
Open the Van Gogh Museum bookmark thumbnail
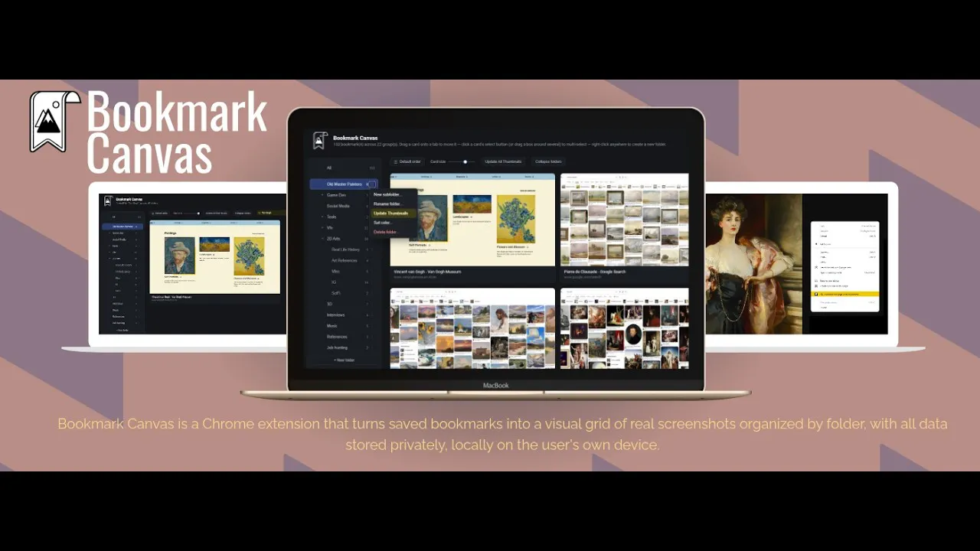472,220
